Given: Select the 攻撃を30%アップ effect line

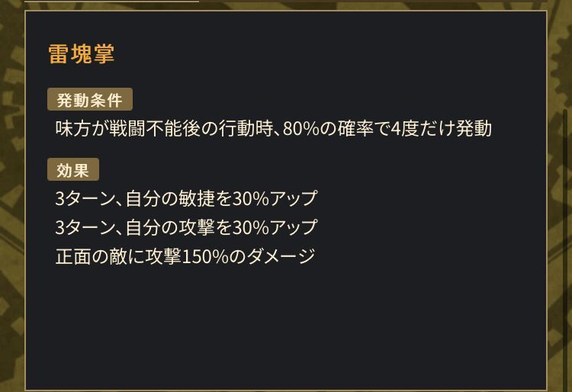Looking at the screenshot, I should 185,227.
